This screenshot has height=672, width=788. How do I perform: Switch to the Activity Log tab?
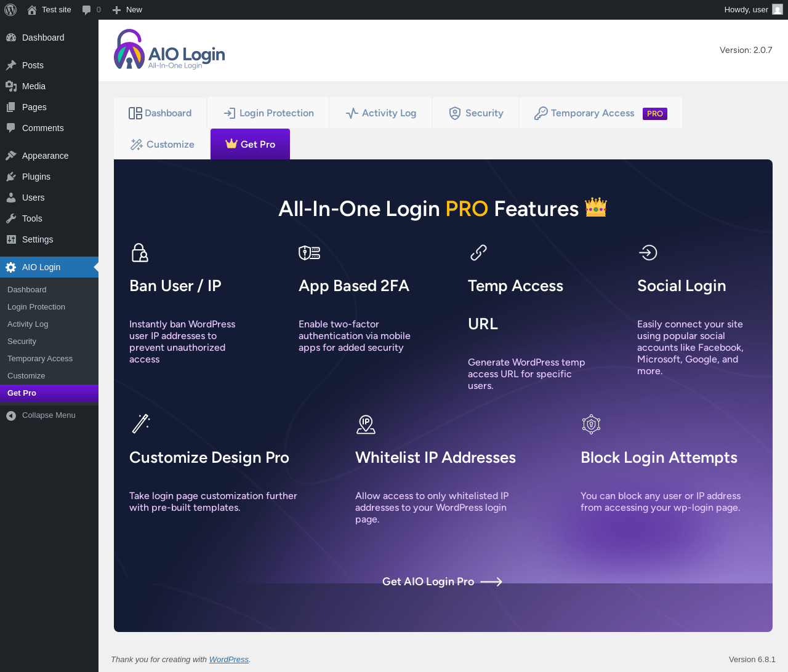pyautogui.click(x=381, y=113)
